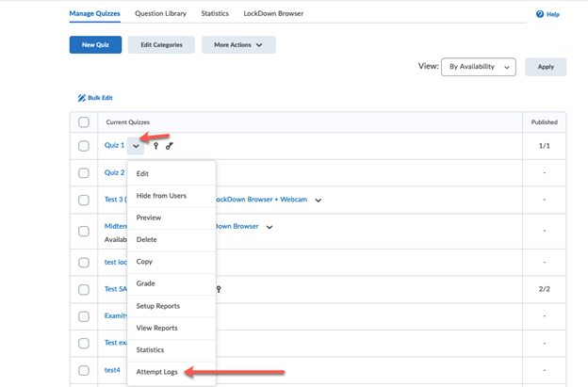Open the View By Availability dropdown

click(480, 67)
